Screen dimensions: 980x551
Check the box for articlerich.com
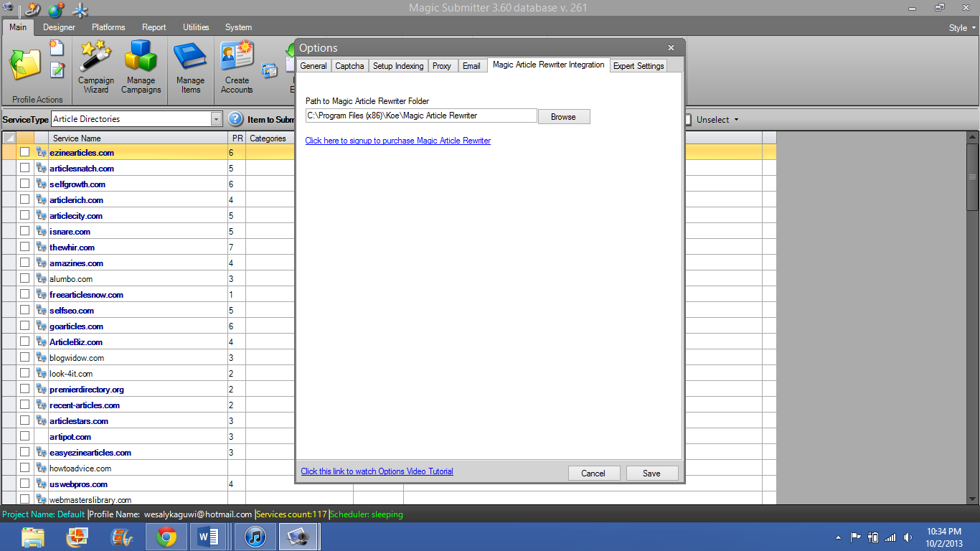coord(25,199)
